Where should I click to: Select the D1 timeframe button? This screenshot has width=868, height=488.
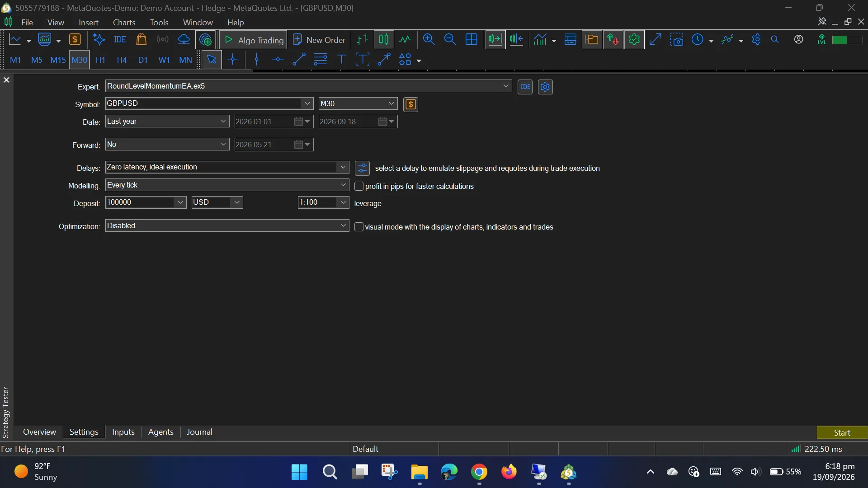pyautogui.click(x=143, y=60)
